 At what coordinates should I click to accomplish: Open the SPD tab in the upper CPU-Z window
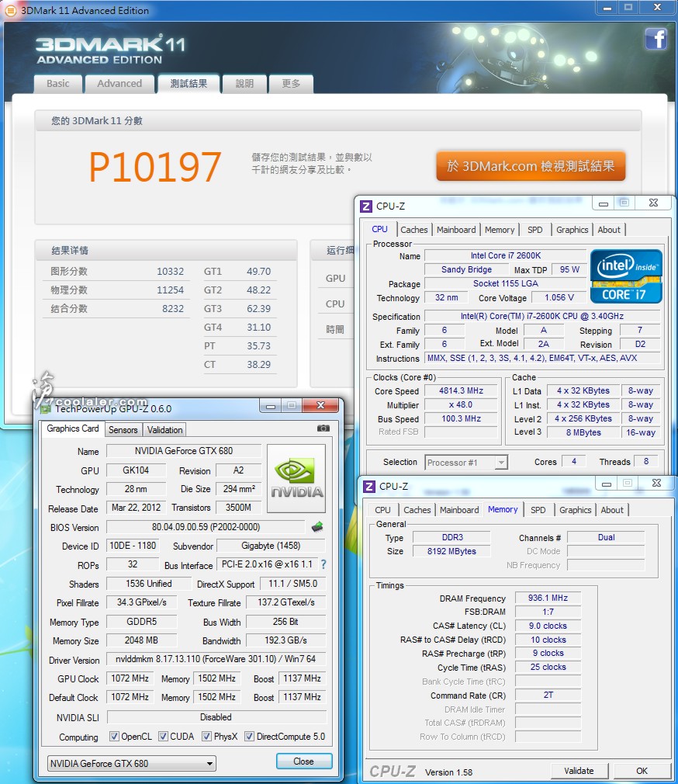point(535,230)
